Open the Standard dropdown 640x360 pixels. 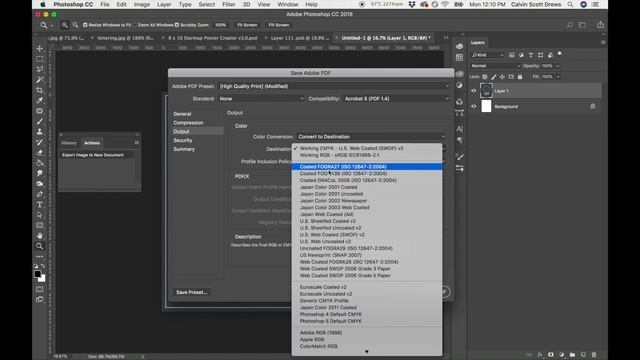click(x=261, y=99)
